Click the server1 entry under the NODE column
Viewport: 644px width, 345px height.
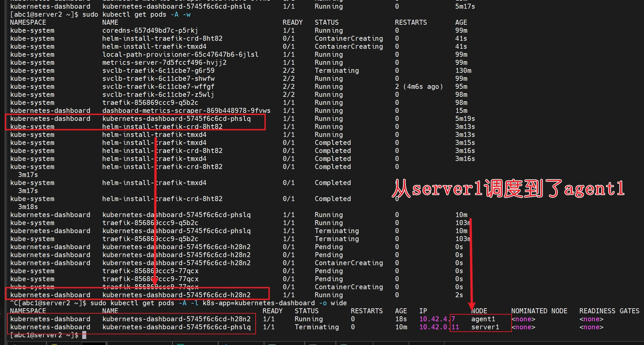485,327
